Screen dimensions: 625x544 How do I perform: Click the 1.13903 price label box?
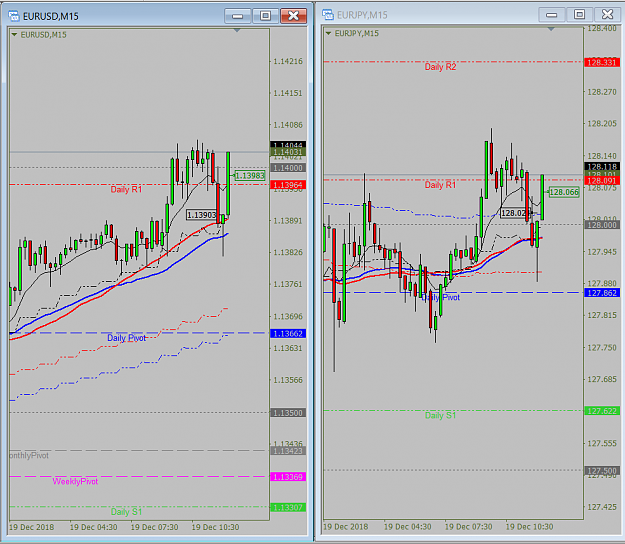click(202, 215)
